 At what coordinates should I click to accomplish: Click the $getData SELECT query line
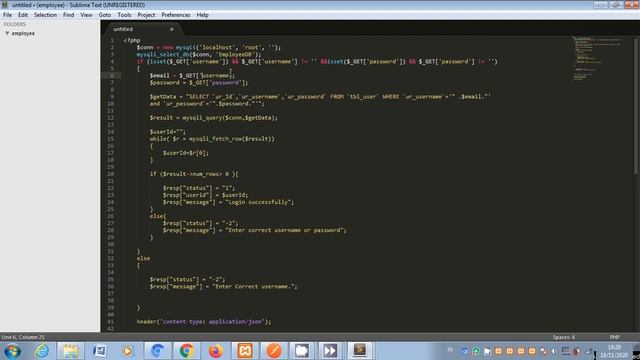coord(320,97)
